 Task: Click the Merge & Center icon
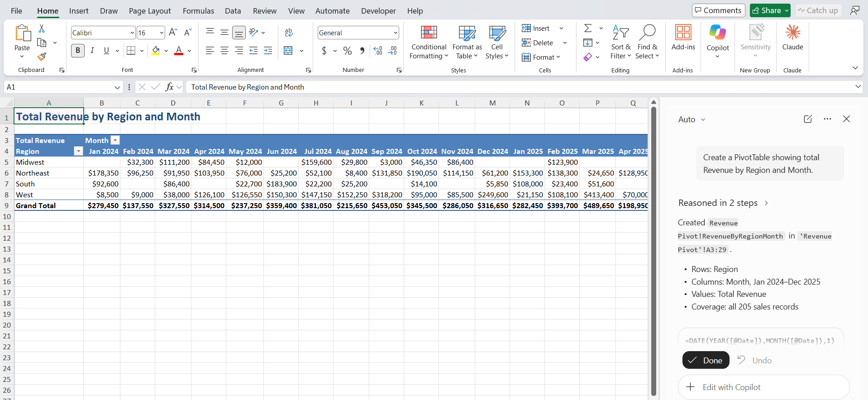click(x=288, y=51)
